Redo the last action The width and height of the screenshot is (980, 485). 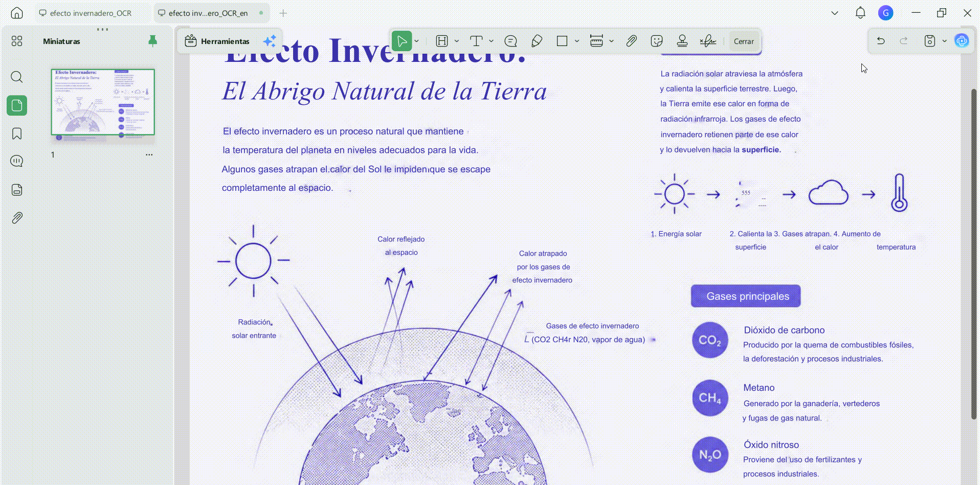click(x=904, y=41)
